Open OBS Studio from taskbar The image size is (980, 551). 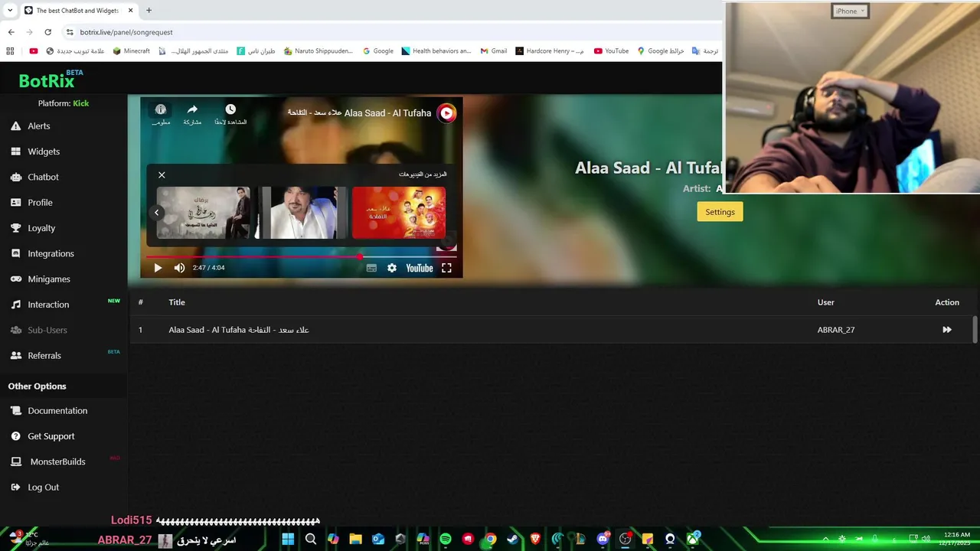625,539
